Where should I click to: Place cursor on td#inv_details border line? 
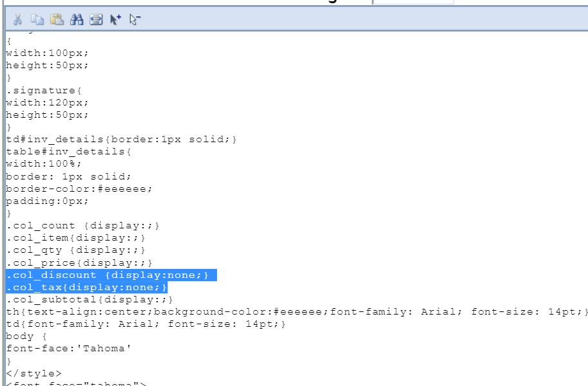pyautogui.click(x=122, y=140)
